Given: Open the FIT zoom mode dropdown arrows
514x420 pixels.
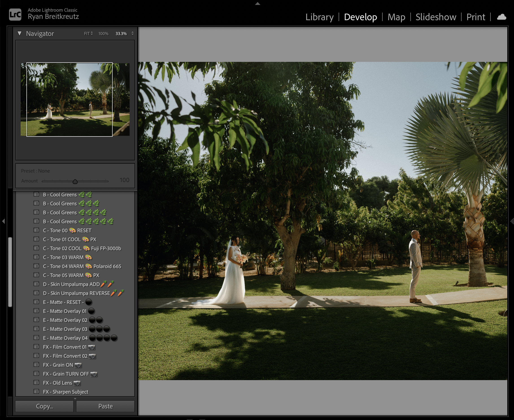Looking at the screenshot, I should tap(91, 33).
